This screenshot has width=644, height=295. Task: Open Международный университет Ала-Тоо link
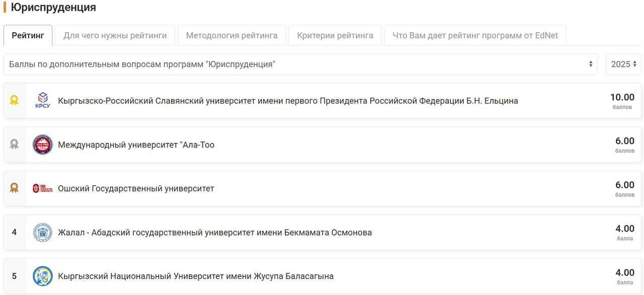tap(136, 145)
